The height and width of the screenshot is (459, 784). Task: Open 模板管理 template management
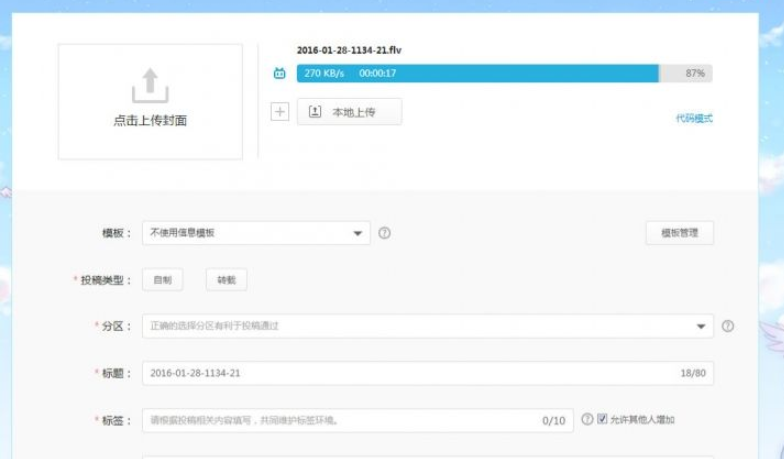coord(680,233)
